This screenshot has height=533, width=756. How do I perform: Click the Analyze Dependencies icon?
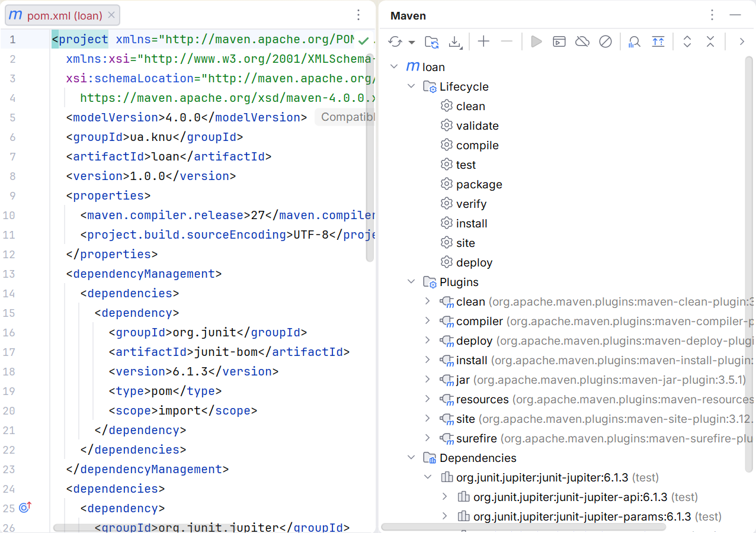pos(635,41)
